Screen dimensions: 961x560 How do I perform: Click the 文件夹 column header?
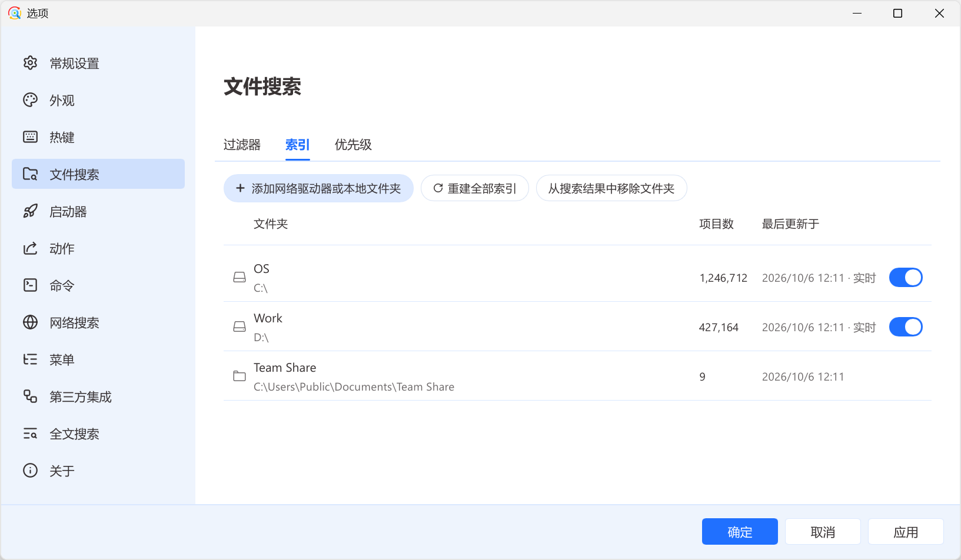[x=271, y=224]
